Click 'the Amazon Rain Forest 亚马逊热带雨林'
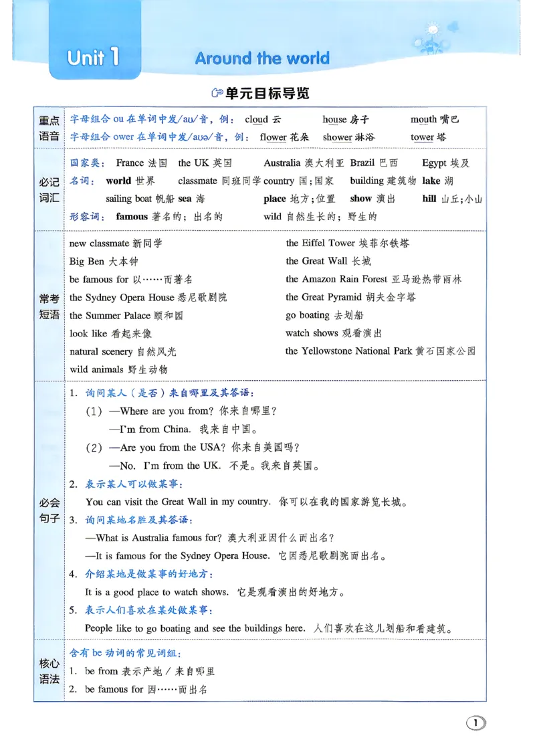 click(374, 279)
